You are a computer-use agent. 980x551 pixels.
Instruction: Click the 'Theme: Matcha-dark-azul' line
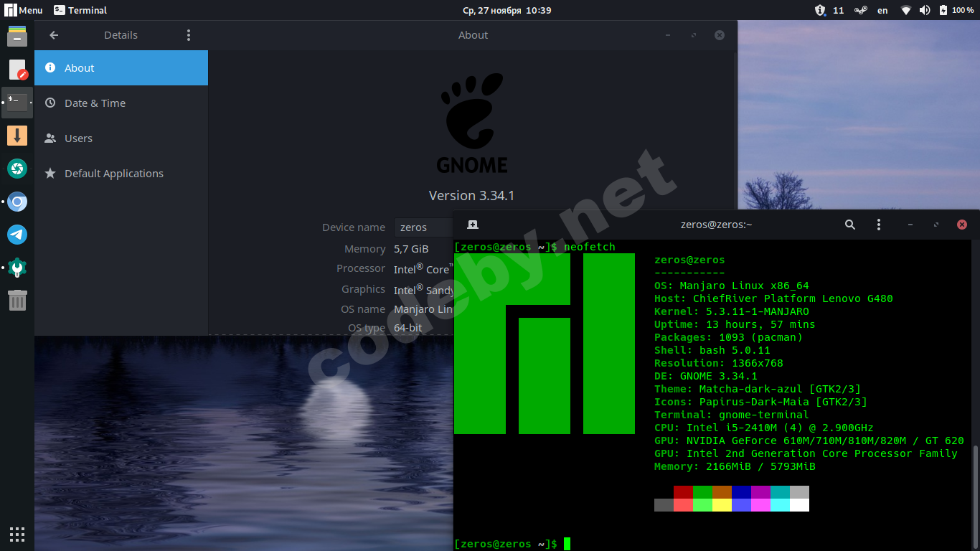click(758, 389)
